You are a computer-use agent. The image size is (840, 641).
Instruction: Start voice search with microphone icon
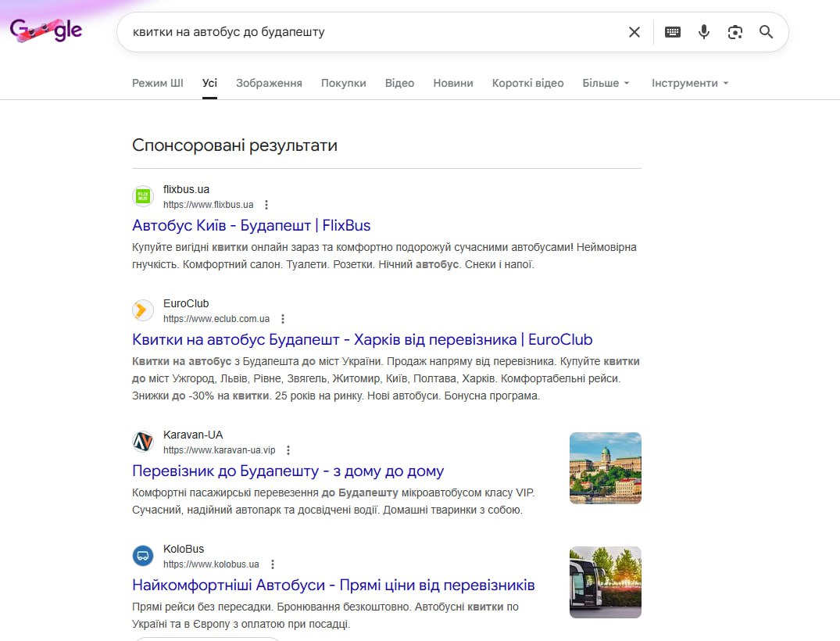point(704,32)
